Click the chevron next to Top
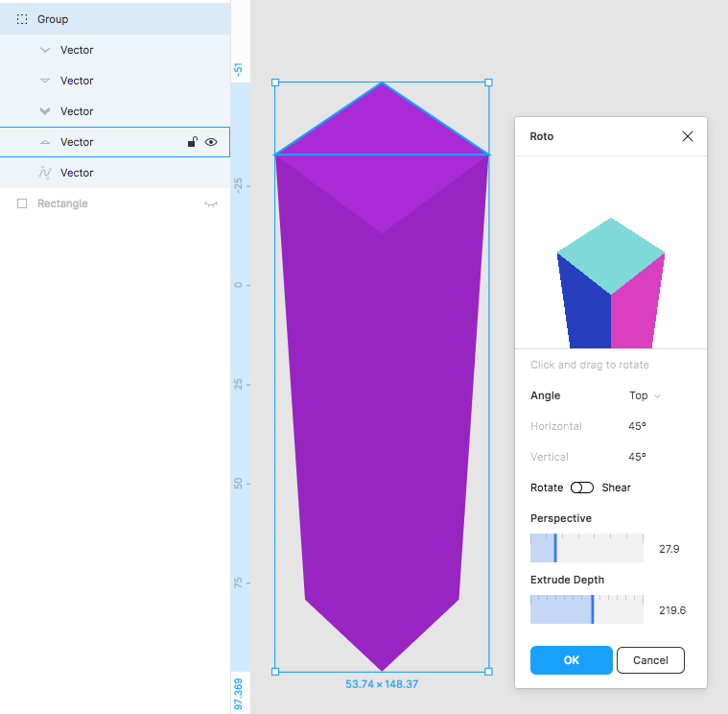 pos(657,396)
